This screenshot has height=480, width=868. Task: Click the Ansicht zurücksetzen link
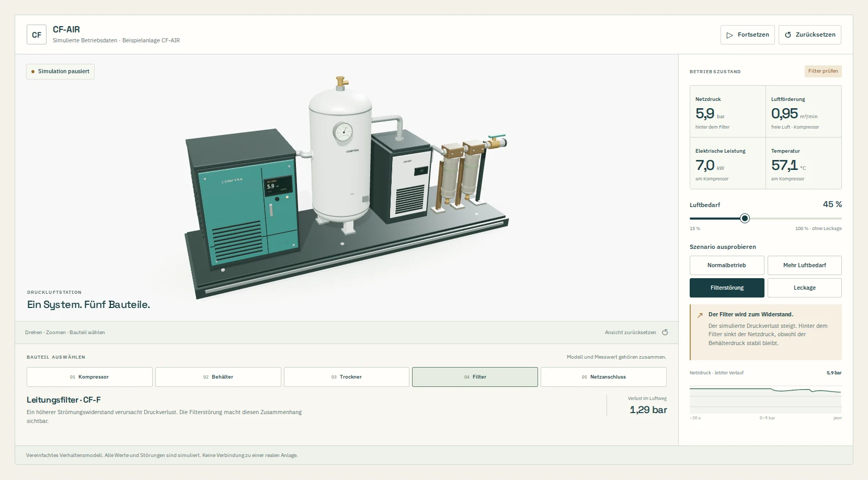click(x=630, y=333)
